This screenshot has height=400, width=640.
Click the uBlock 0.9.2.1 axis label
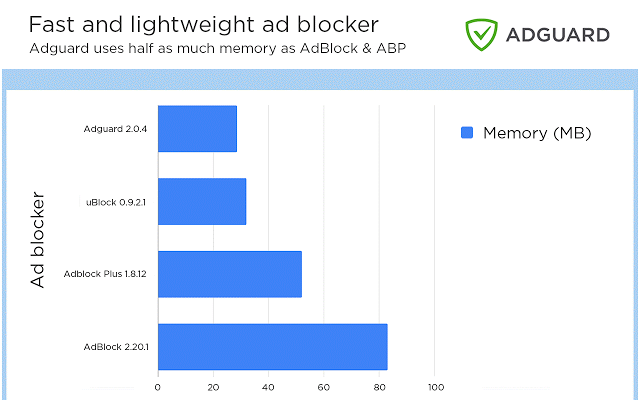point(116,202)
